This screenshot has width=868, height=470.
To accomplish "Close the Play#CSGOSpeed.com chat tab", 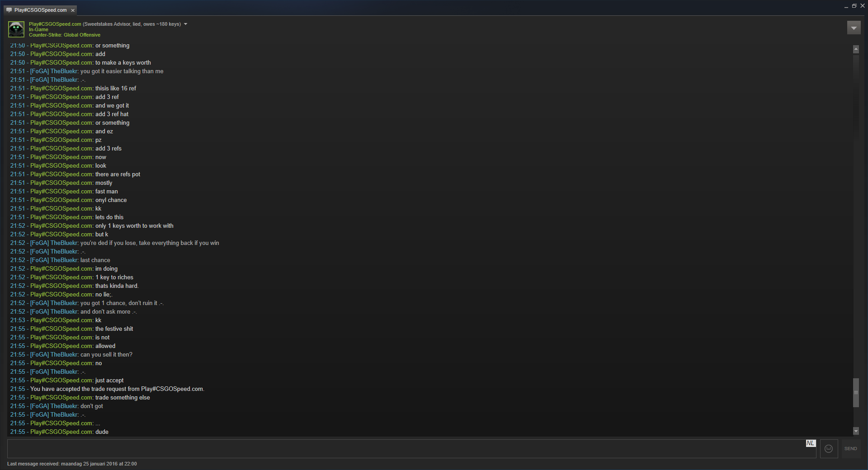I will pyautogui.click(x=73, y=10).
